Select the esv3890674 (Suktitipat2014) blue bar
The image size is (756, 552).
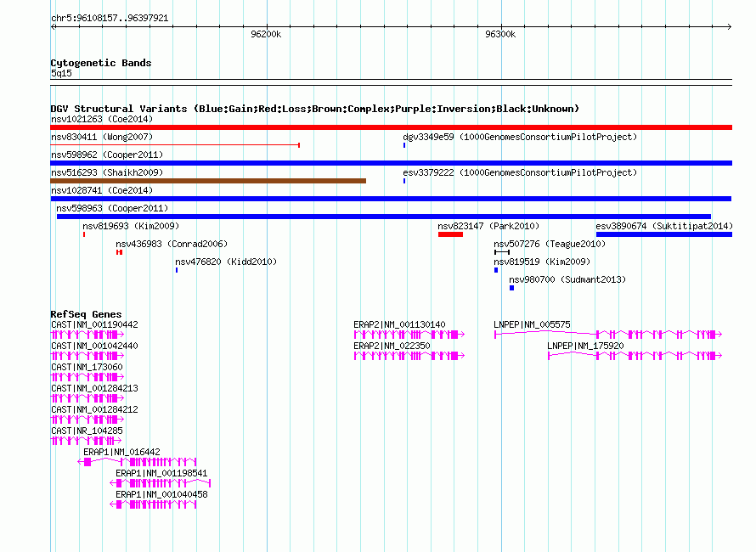[664, 234]
